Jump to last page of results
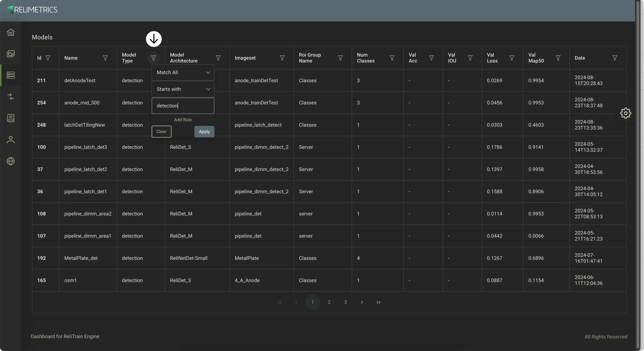This screenshot has height=351, width=644. pos(379,302)
